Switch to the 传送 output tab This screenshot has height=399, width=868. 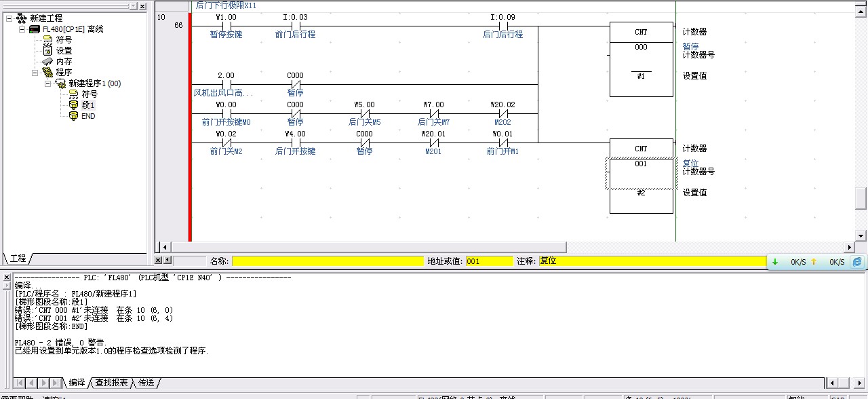146,383
